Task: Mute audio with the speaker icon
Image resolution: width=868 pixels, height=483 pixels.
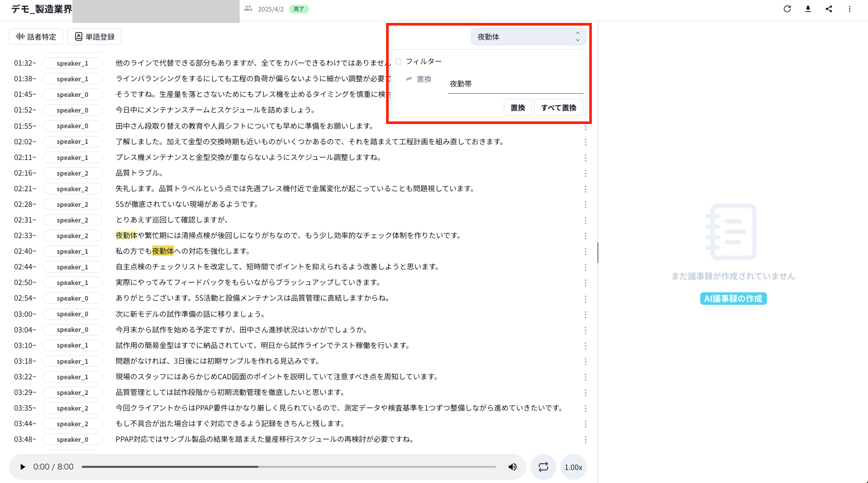Action: coord(513,467)
